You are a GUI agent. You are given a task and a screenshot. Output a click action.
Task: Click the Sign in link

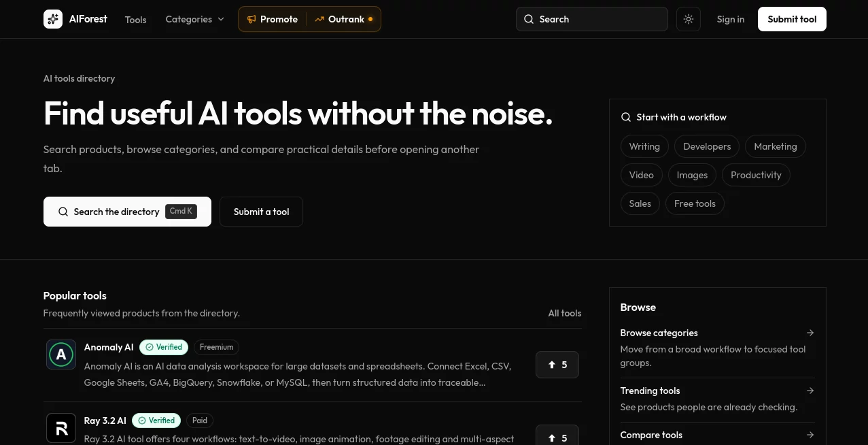[x=731, y=19]
